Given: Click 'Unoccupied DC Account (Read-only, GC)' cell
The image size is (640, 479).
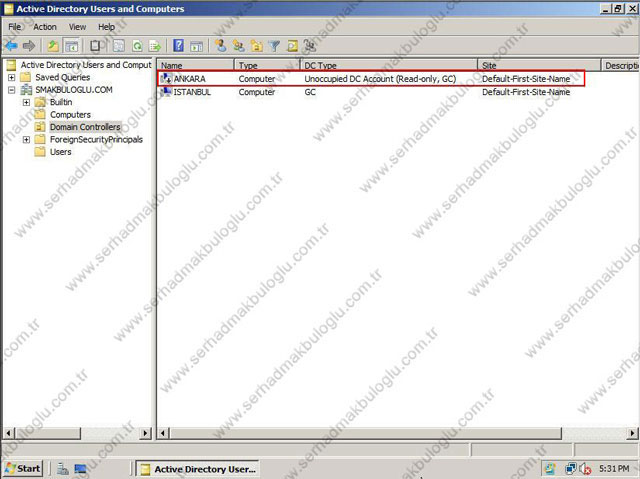Looking at the screenshot, I should [380, 79].
